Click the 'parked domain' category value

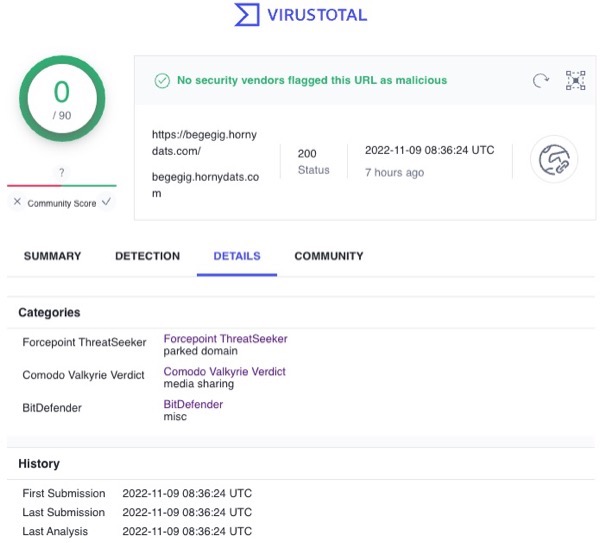point(201,351)
